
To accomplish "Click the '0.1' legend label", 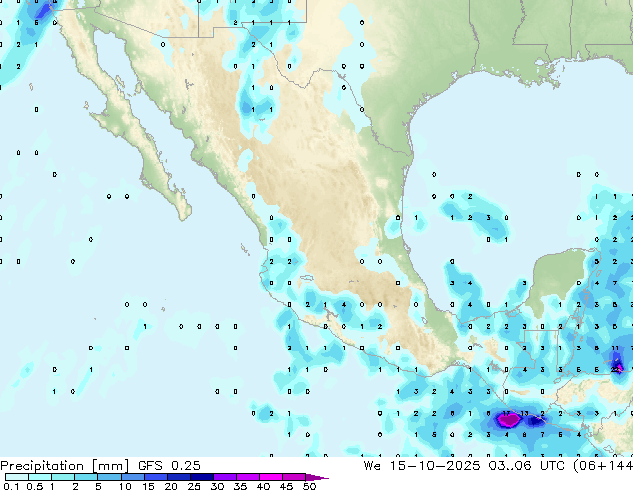I will (x=11, y=486).
